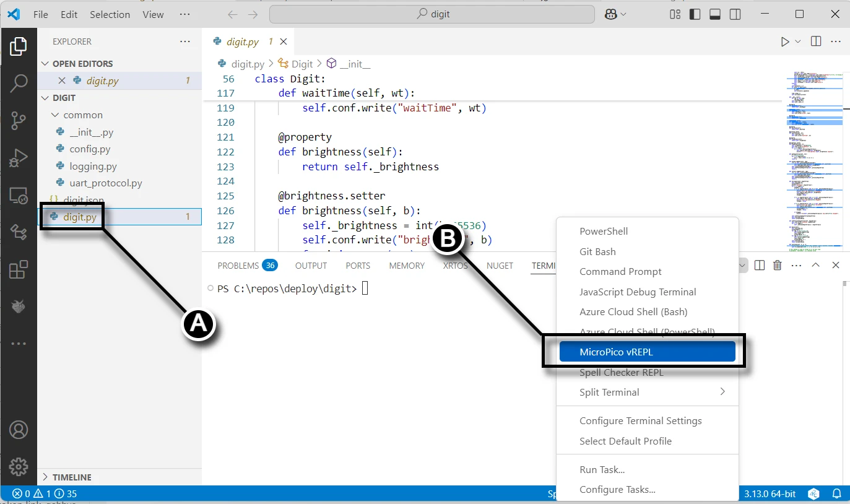Open the Run file dropdown arrow

point(798,41)
